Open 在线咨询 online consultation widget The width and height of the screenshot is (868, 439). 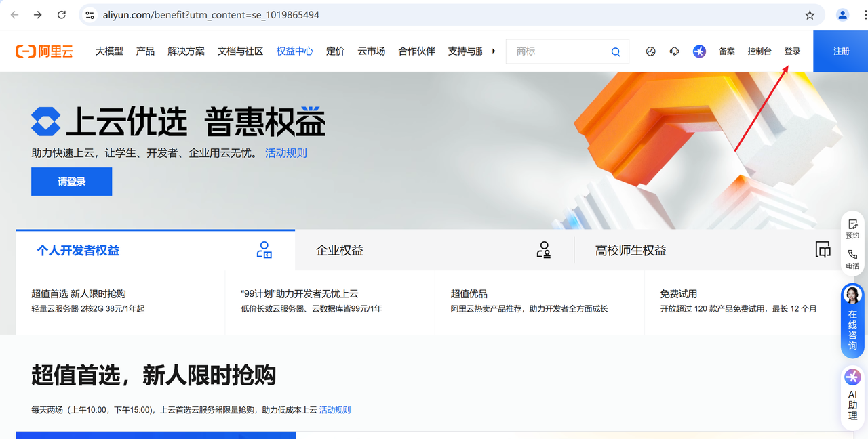pyautogui.click(x=852, y=320)
